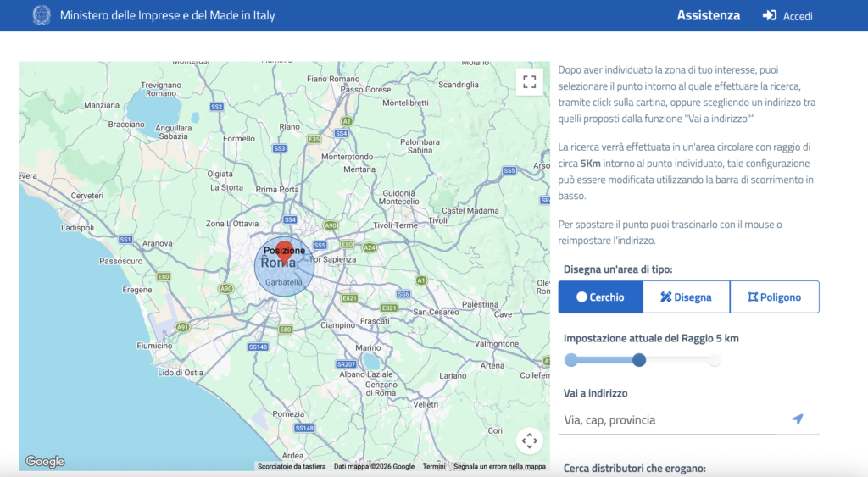Click the Accedi login arrow icon

pyautogui.click(x=770, y=16)
